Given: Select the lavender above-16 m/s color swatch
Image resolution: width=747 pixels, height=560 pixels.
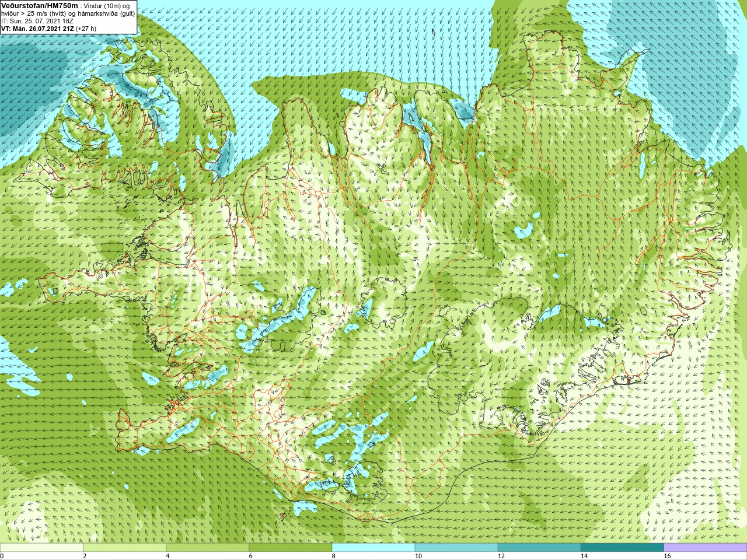Looking at the screenshot, I should pyautogui.click(x=706, y=548).
